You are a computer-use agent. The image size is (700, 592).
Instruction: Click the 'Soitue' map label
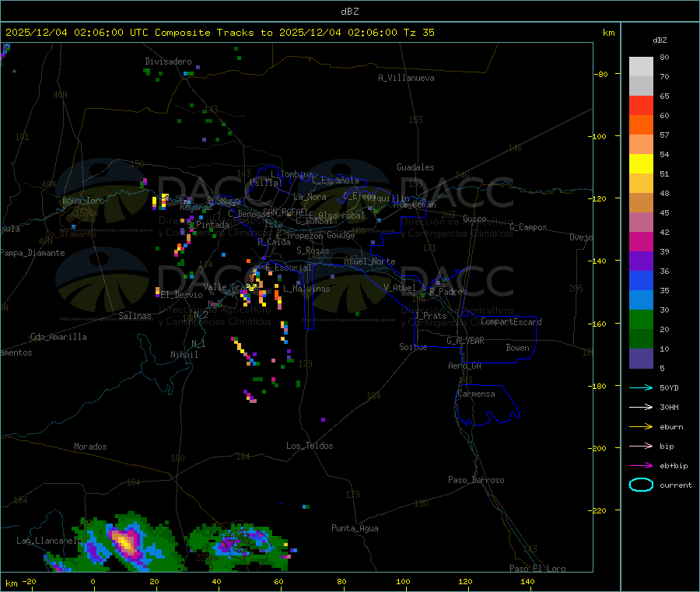pos(413,347)
